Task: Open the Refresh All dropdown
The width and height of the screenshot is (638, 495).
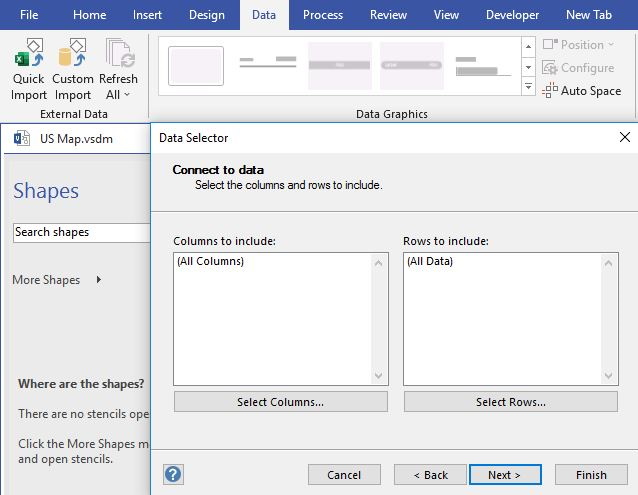Action: (x=118, y=94)
